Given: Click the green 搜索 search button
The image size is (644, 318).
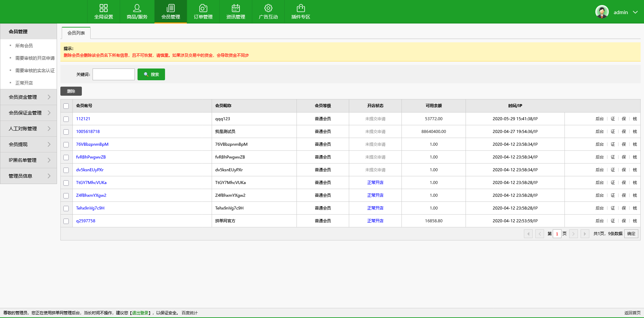Looking at the screenshot, I should 151,75.
